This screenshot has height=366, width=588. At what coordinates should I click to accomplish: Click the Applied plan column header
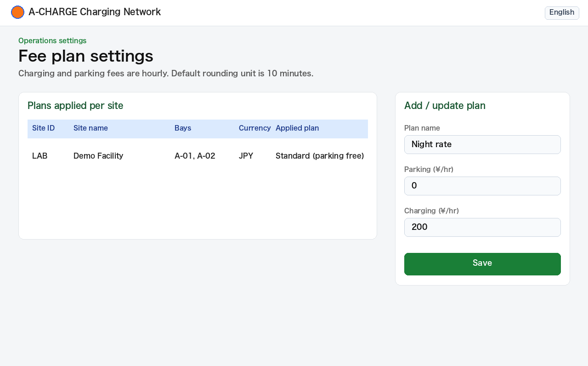point(297,128)
